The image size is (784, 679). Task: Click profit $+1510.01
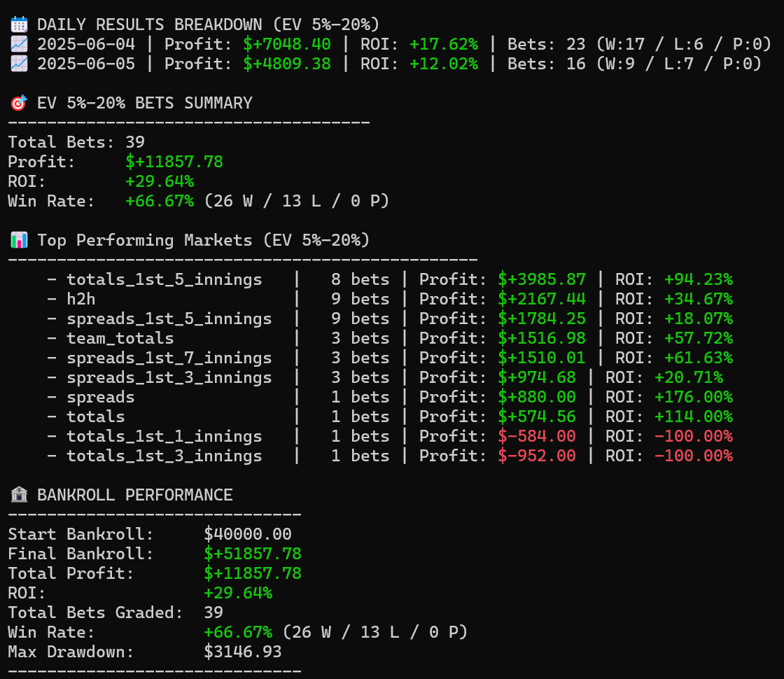(x=542, y=358)
